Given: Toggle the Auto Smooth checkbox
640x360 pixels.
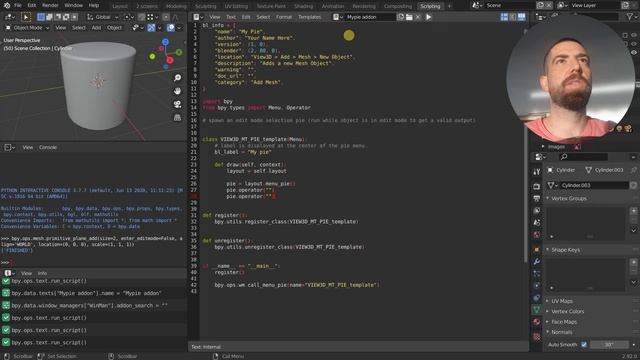Looking at the screenshot, I should click(x=584, y=344).
